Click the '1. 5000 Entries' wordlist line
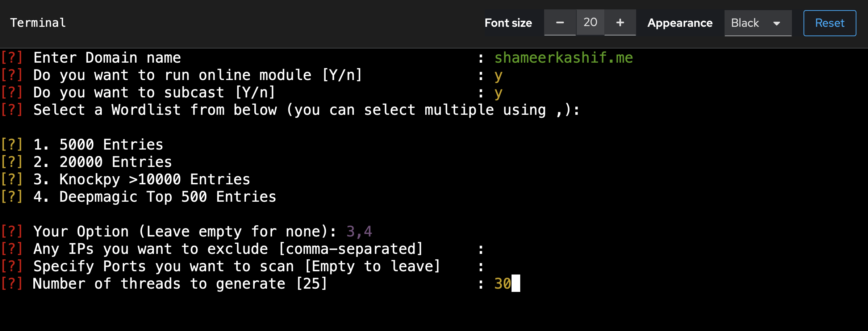 [x=98, y=144]
